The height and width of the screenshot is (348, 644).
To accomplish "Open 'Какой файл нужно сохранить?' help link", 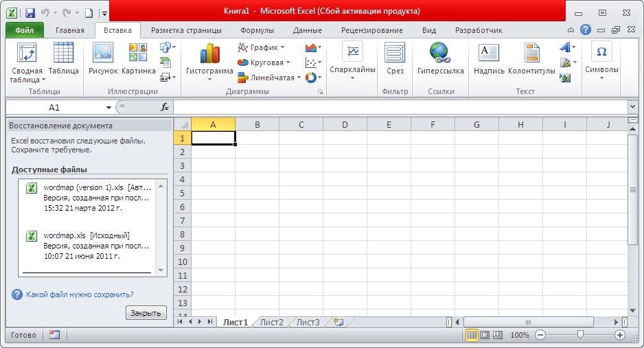I will (x=80, y=294).
